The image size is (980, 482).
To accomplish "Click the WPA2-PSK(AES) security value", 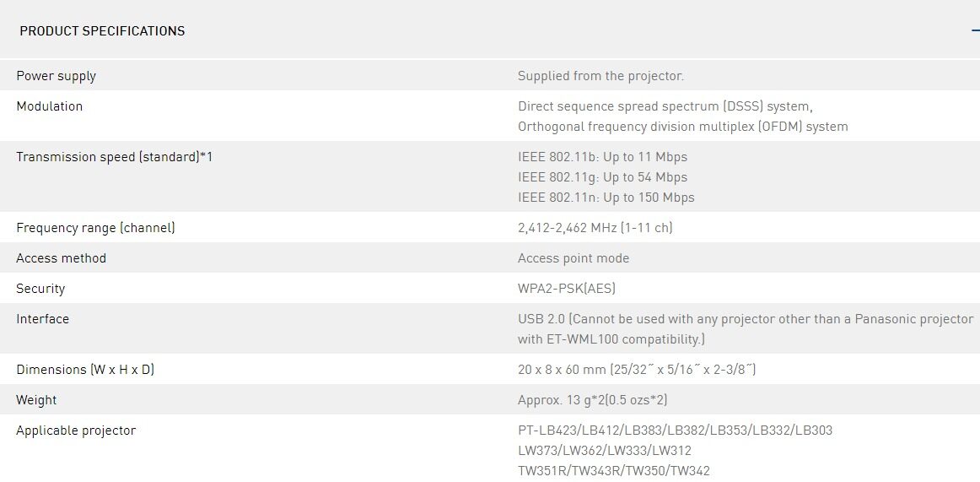I will tap(566, 289).
